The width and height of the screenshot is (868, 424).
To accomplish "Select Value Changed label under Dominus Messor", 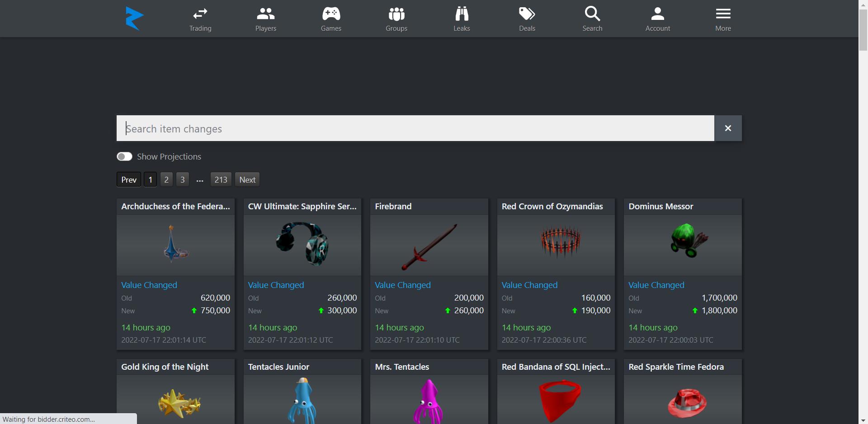I will 656,285.
